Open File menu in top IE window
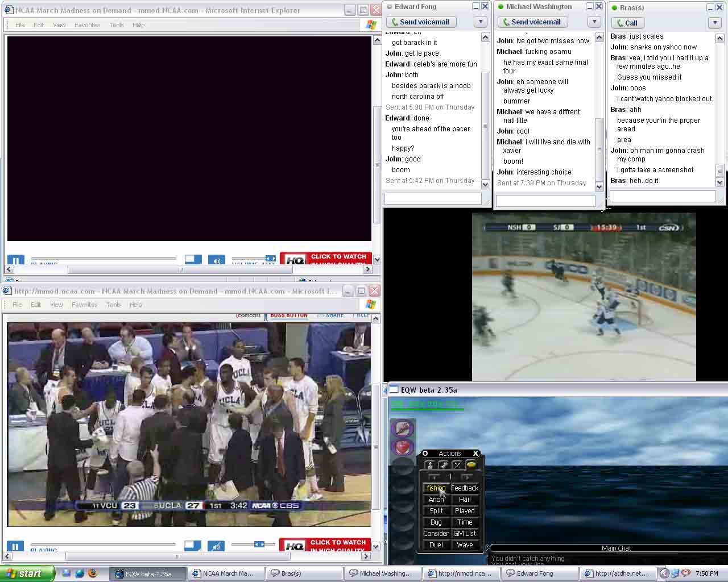 (x=20, y=25)
